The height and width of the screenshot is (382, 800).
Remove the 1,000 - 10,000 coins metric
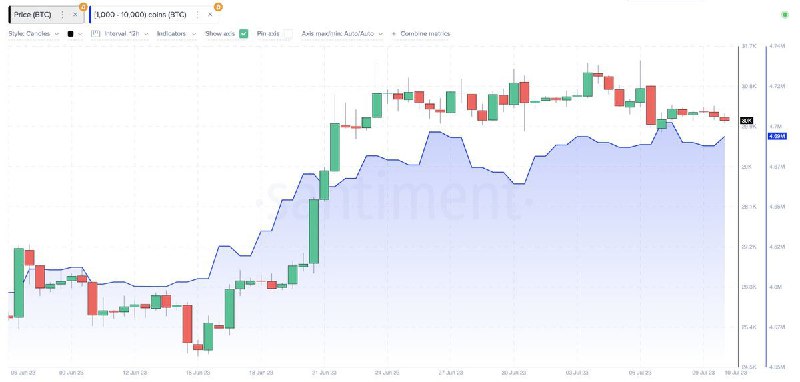point(210,15)
